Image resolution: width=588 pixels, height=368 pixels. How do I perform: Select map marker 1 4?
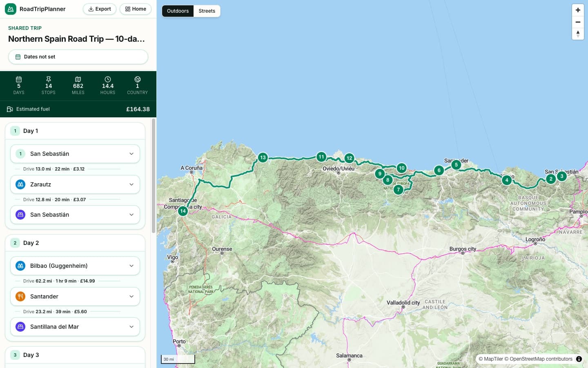tap(183, 211)
